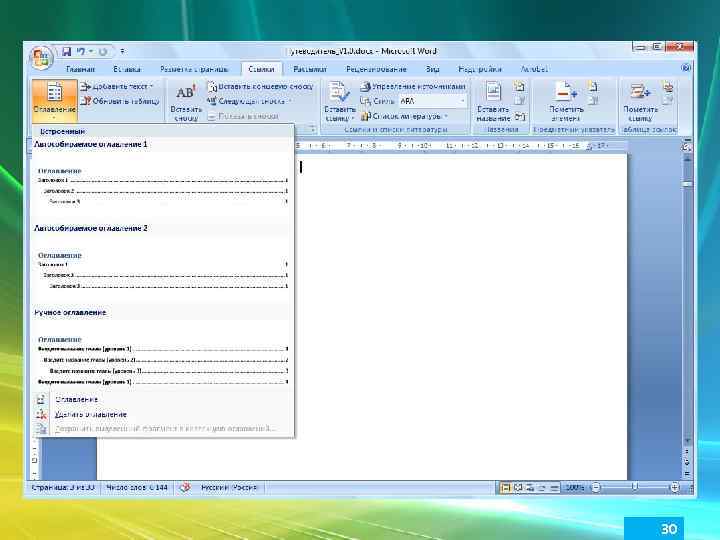The width and height of the screenshot is (720, 540).
Task: Click the Пометить элемент index icon
Action: 566,91
